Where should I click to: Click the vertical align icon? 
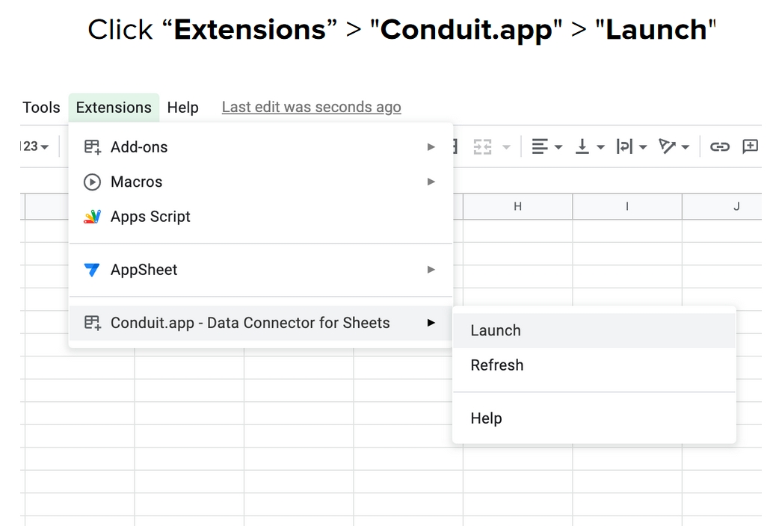(582, 146)
